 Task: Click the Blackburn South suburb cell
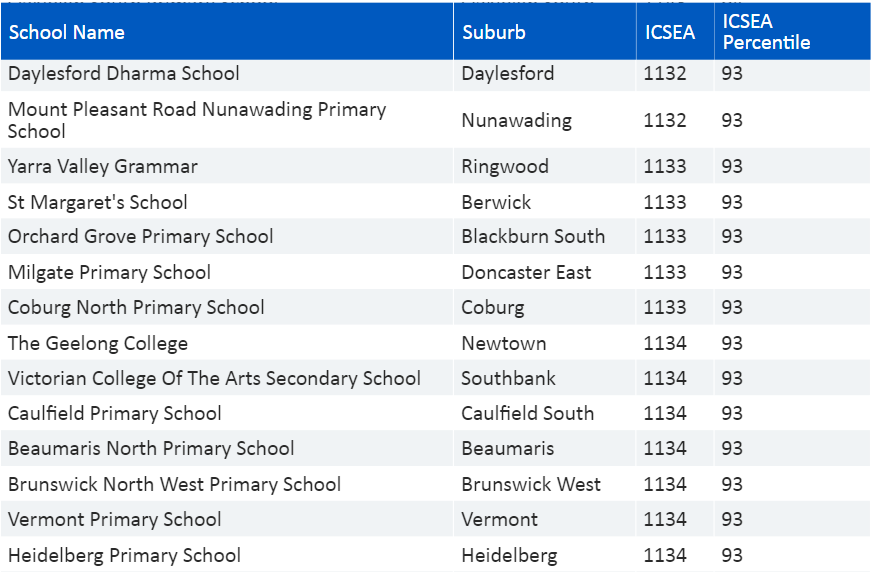click(533, 237)
